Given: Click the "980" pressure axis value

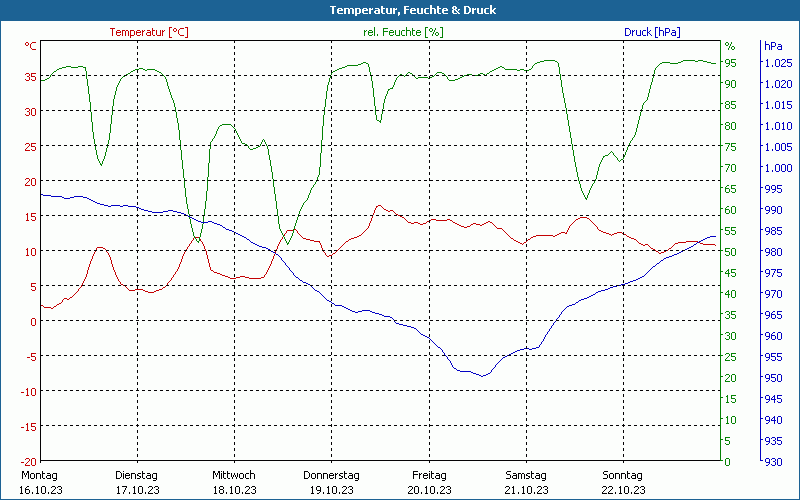Looking at the screenshot, I should coord(773,252).
